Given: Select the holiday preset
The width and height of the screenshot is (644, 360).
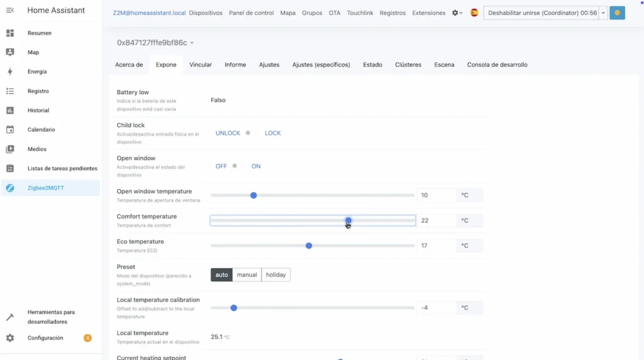Looking at the screenshot, I should [x=275, y=275].
